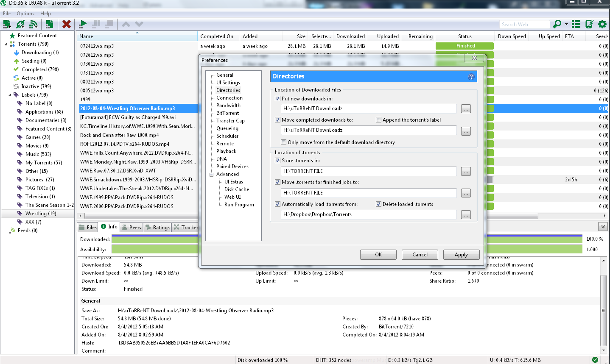The image size is (610, 364).
Task: Collapse the Torrents (799) tree node
Action: click(6, 44)
